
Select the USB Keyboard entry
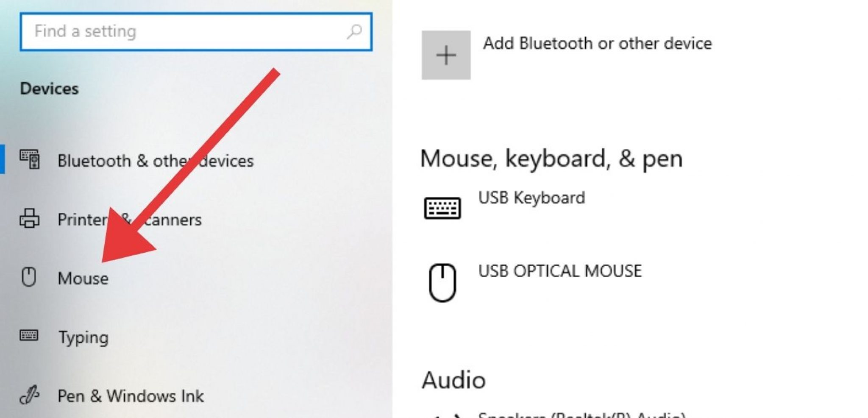tap(532, 196)
